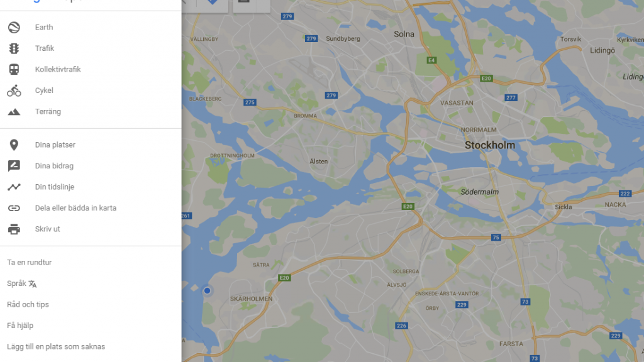The image size is (644, 362).
Task: Click the Cykel bicycle icon
Action: pyautogui.click(x=14, y=90)
